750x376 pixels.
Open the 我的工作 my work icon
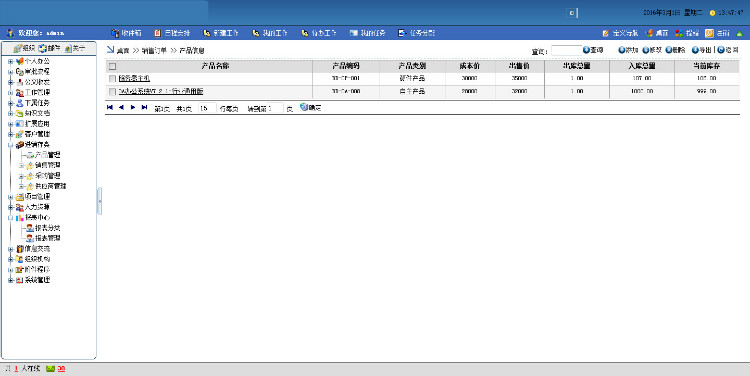(x=255, y=33)
